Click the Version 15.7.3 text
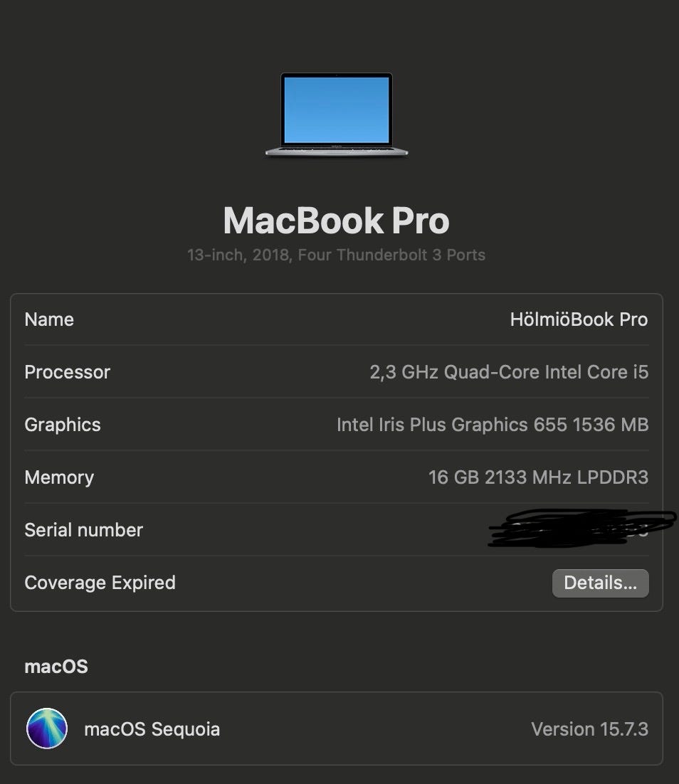The height and width of the screenshot is (784, 679). [590, 729]
